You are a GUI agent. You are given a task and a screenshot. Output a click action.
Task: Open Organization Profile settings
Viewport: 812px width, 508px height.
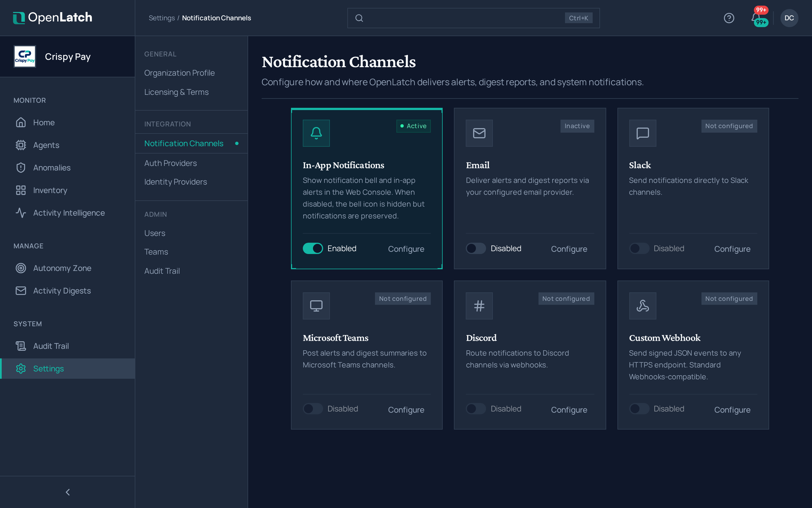191,73
